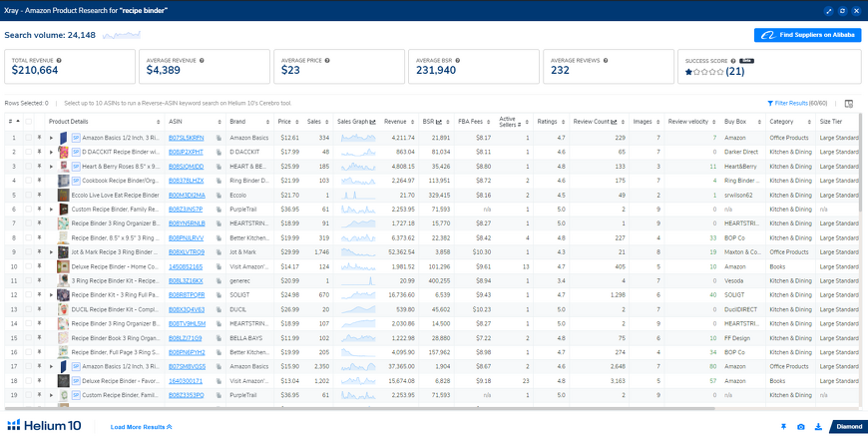Sort by Category column header
This screenshot has height=440, width=868.
point(790,121)
